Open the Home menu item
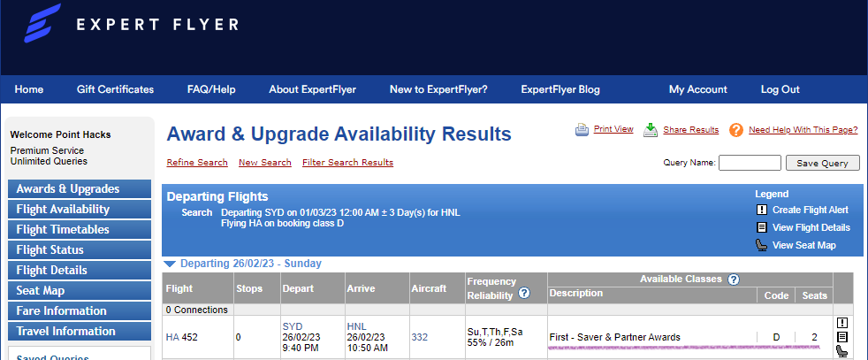 (x=29, y=89)
